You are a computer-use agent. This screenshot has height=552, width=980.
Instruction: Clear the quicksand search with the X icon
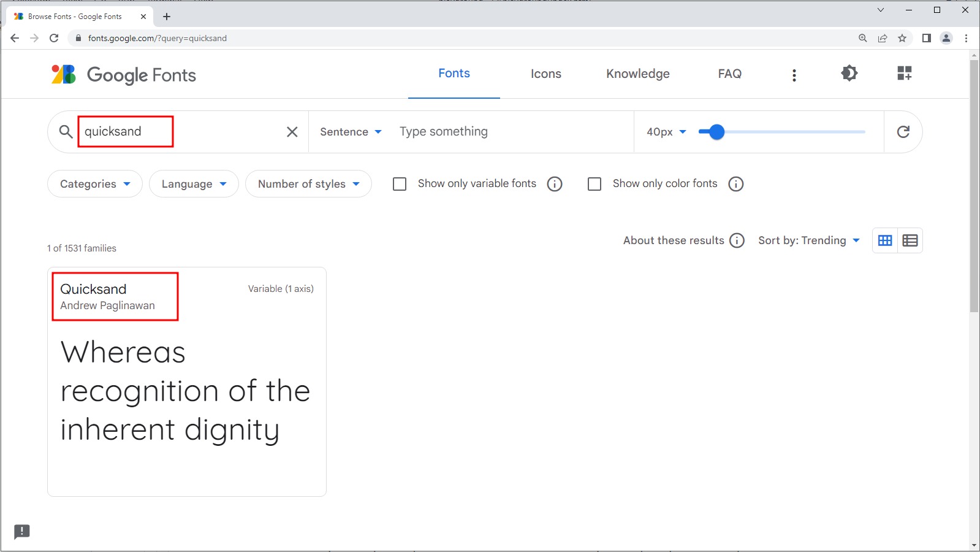click(292, 132)
